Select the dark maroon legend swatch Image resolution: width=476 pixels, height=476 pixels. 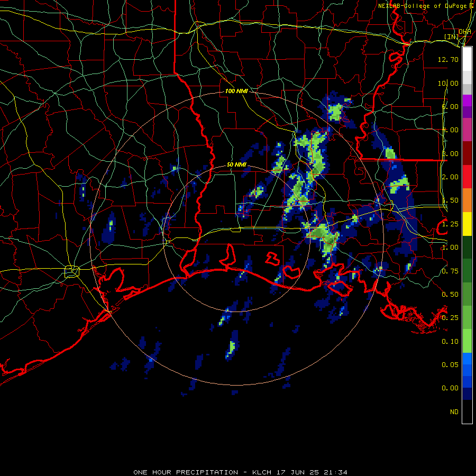pos(467,153)
